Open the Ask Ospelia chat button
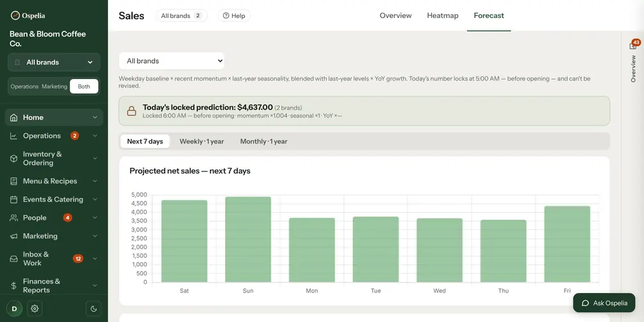Screen dimensions: 644x322 [x=604, y=303]
